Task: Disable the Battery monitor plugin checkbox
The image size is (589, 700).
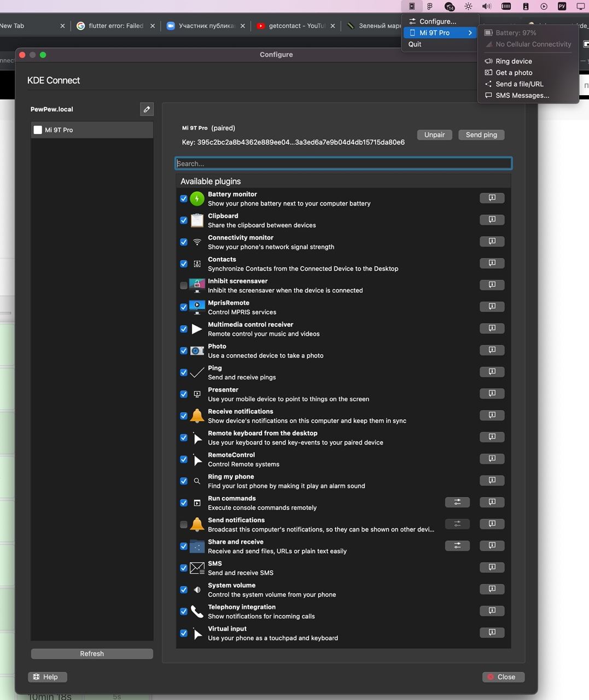Action: [x=184, y=199]
